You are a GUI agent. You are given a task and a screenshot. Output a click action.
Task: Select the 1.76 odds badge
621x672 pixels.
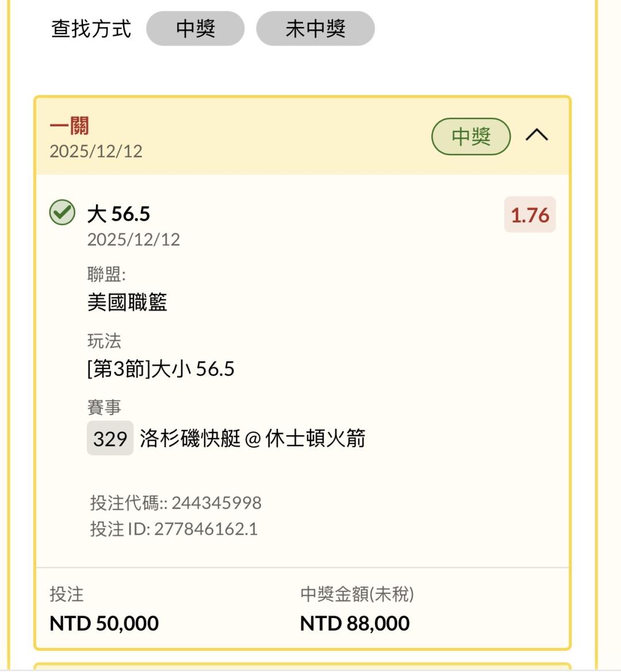pyautogui.click(x=530, y=215)
